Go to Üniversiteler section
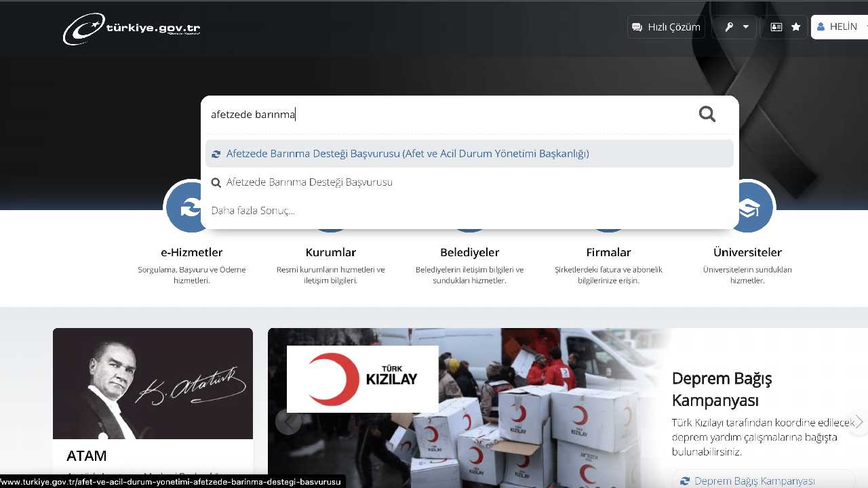The height and width of the screenshot is (488, 868). click(747, 252)
